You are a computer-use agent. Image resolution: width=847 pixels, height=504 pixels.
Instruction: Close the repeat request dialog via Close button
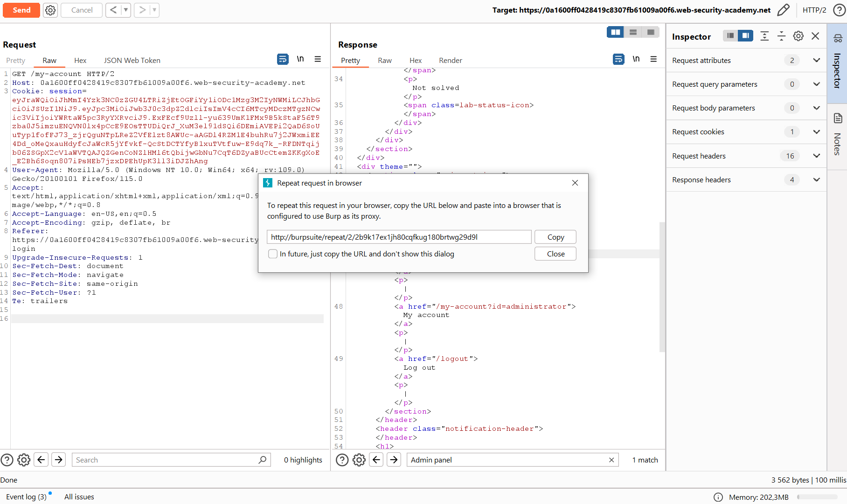(x=555, y=254)
